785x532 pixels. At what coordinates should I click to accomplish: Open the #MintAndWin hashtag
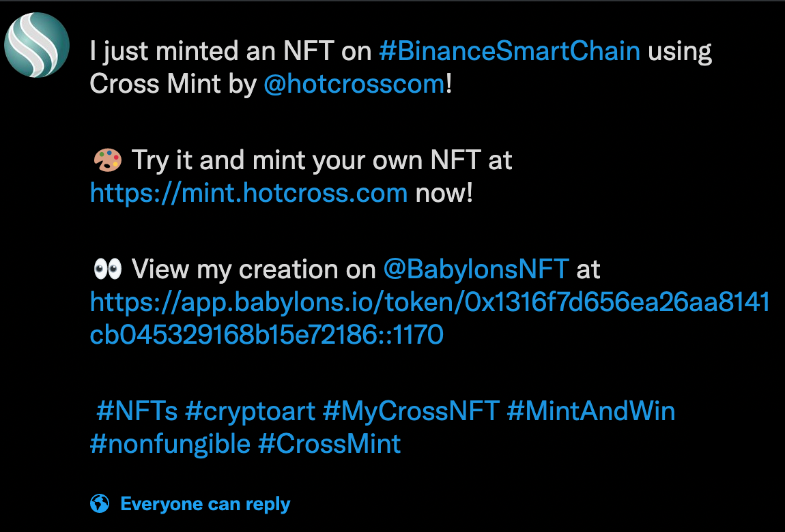click(x=590, y=411)
